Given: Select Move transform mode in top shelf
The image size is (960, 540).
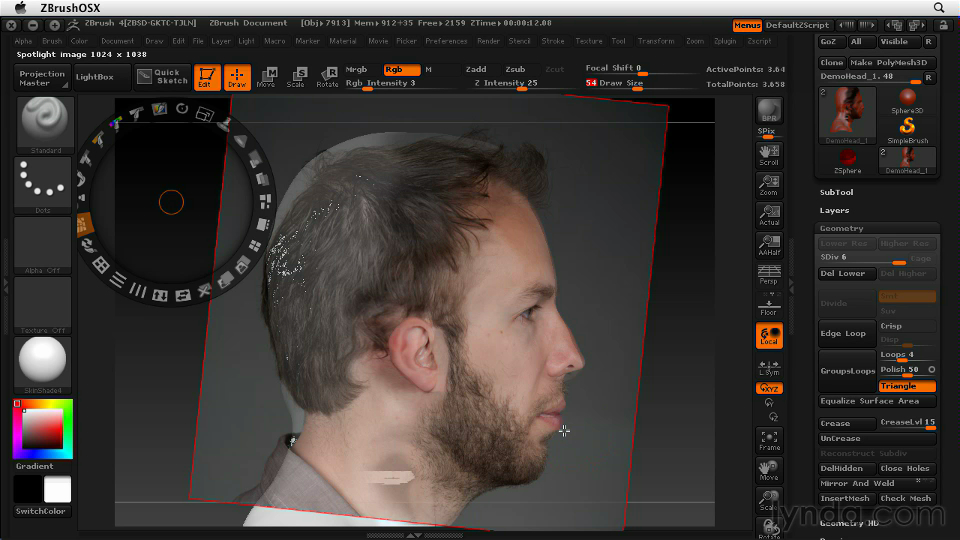Looking at the screenshot, I should point(266,77).
